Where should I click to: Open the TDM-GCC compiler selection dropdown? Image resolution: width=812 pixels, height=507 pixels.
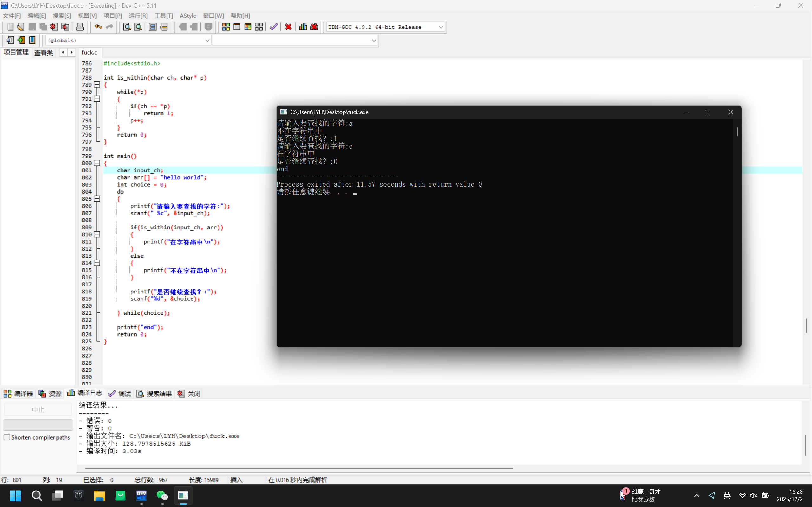pos(441,27)
